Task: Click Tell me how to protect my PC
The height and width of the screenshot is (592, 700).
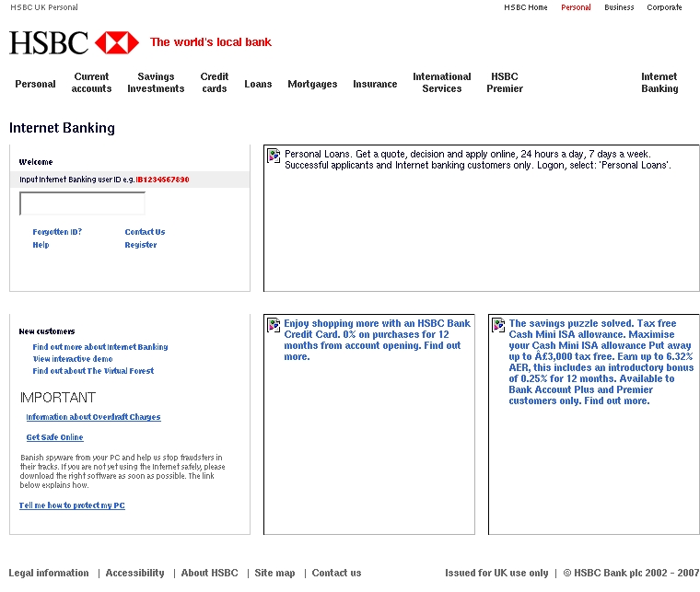Action: click(x=72, y=505)
